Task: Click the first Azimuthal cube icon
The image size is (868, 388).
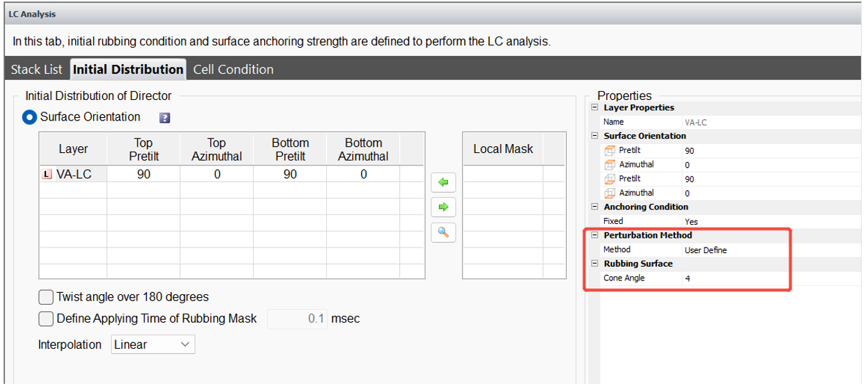Action: (609, 165)
